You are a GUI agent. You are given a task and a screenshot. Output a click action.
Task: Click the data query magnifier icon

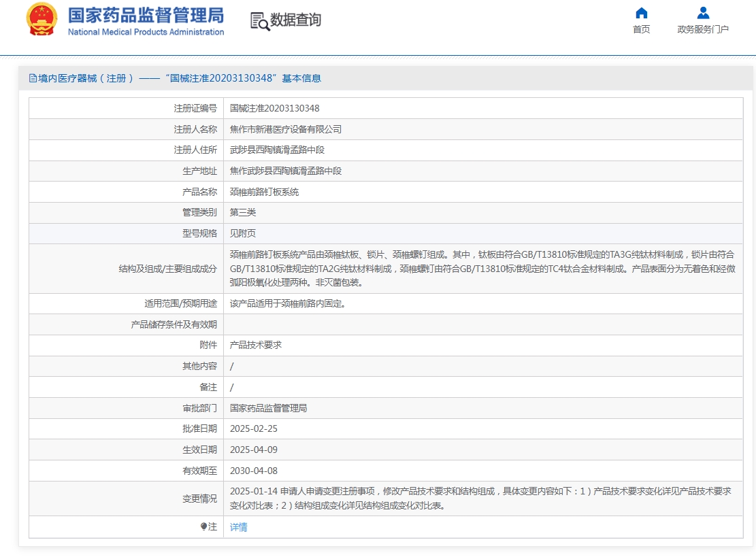259,21
